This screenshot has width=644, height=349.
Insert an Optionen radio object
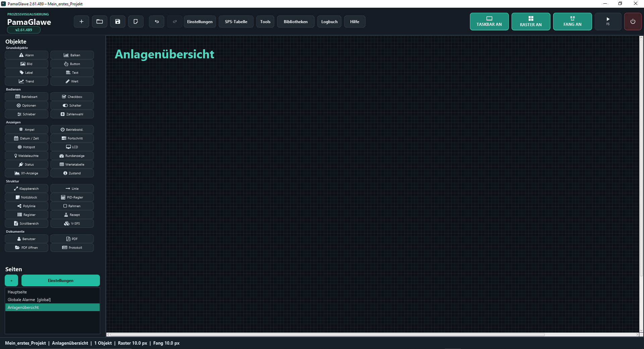point(26,105)
